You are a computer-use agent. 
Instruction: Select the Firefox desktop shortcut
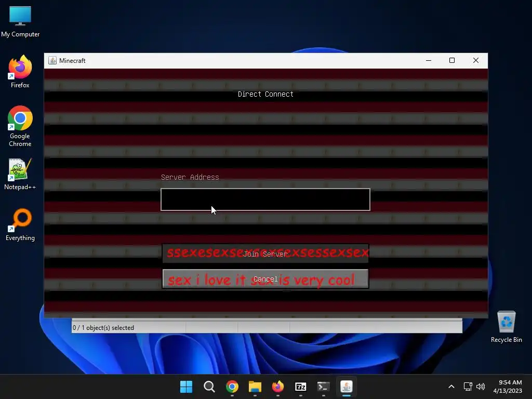pyautogui.click(x=20, y=72)
